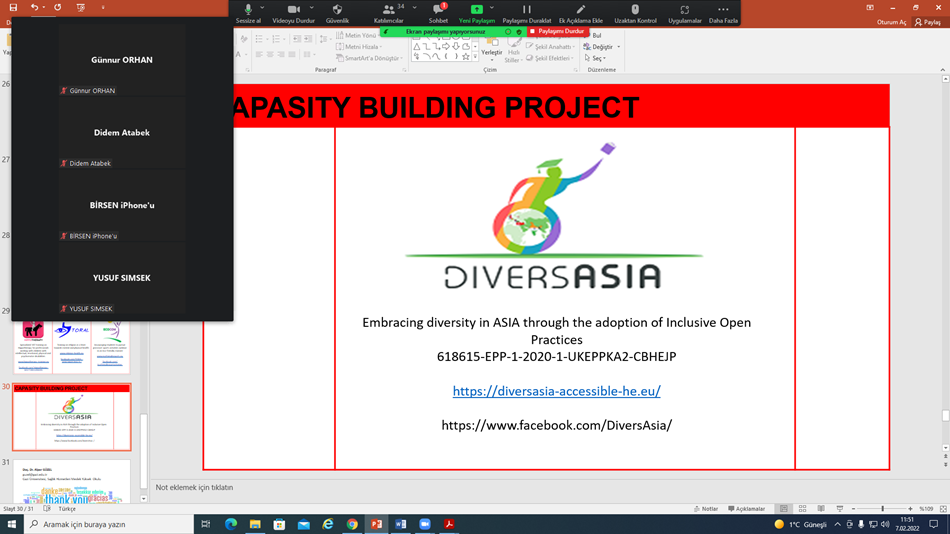Open the Uygulamalar apps icon

point(685,10)
